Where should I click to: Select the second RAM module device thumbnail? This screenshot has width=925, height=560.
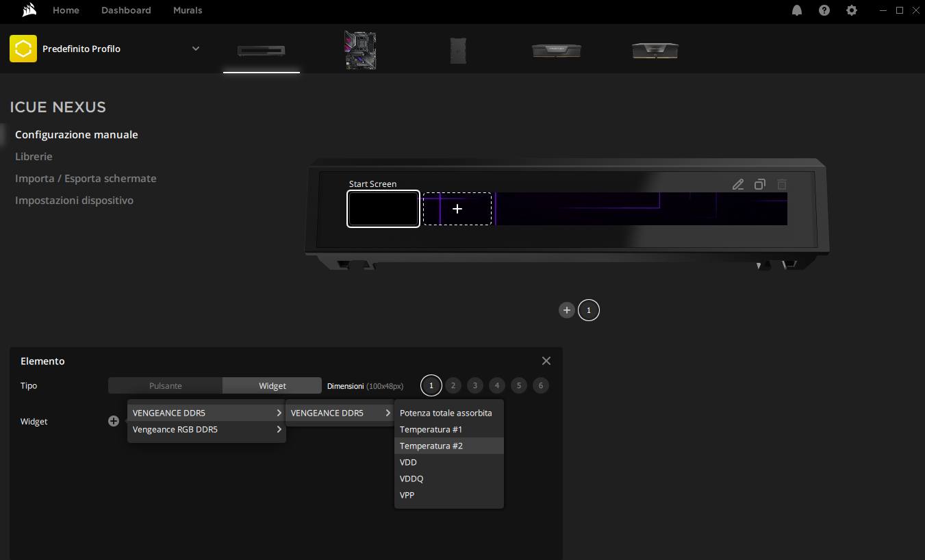pos(655,50)
